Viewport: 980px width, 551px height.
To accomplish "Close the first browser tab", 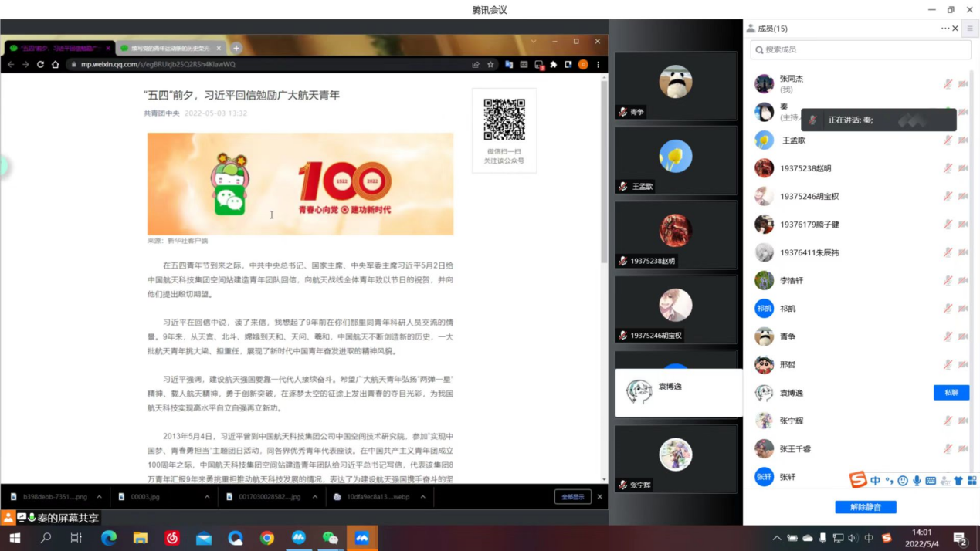I will point(107,48).
